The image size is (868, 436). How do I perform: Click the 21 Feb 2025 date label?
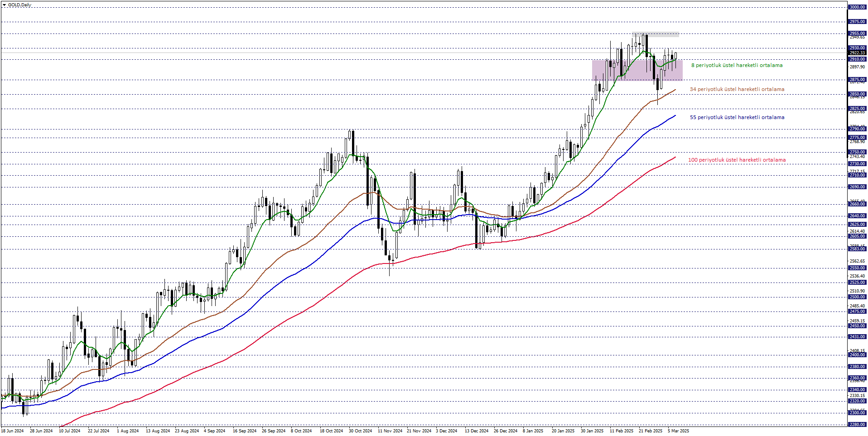pos(651,431)
